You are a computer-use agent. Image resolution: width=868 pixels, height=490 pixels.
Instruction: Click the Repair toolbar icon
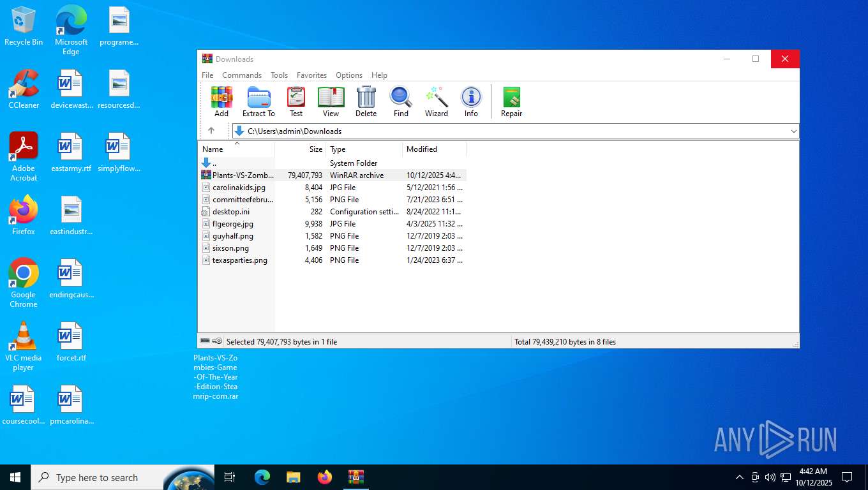tap(511, 102)
